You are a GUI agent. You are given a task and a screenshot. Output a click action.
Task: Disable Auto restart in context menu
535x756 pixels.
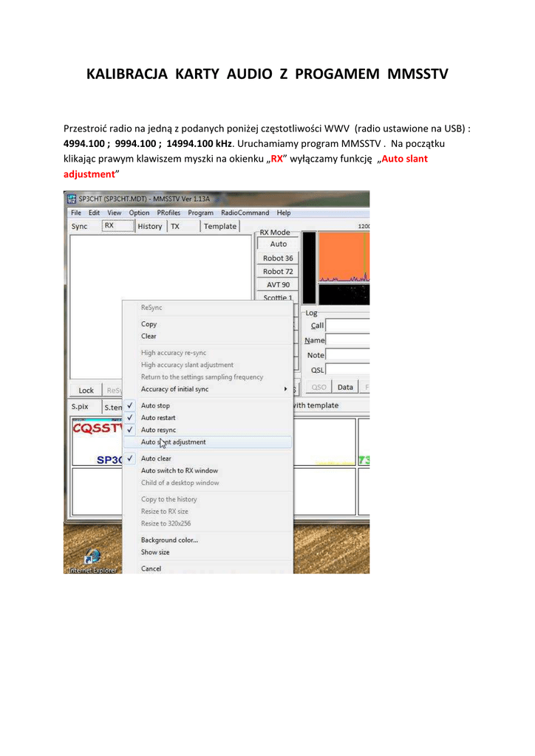(158, 418)
